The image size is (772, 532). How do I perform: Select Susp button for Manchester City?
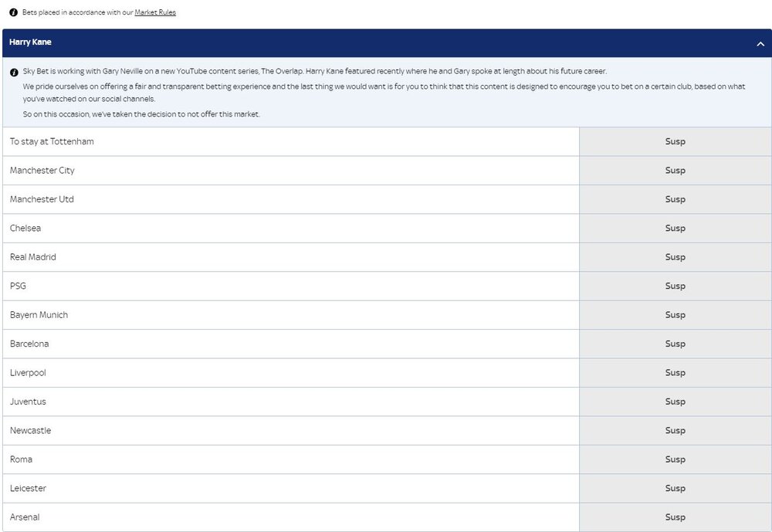675,171
